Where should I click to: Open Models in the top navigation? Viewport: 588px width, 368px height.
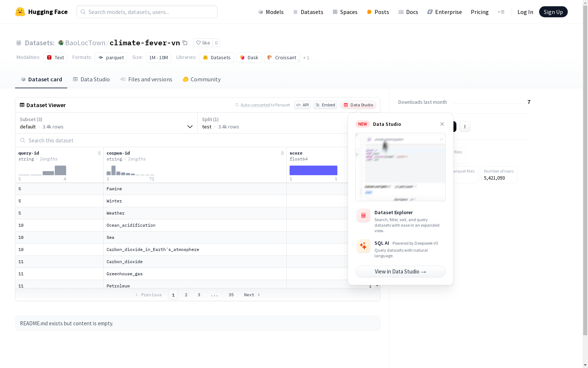271,12
